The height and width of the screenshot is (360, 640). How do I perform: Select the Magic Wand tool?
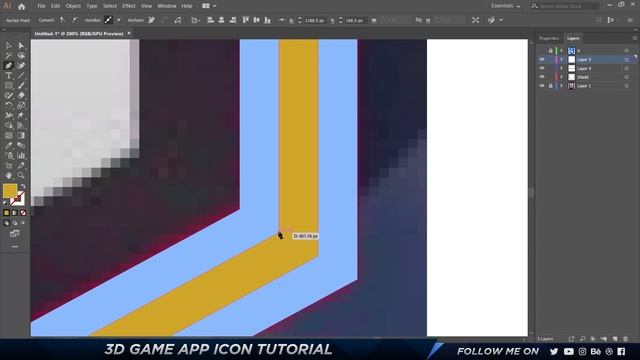pyautogui.click(x=9, y=56)
